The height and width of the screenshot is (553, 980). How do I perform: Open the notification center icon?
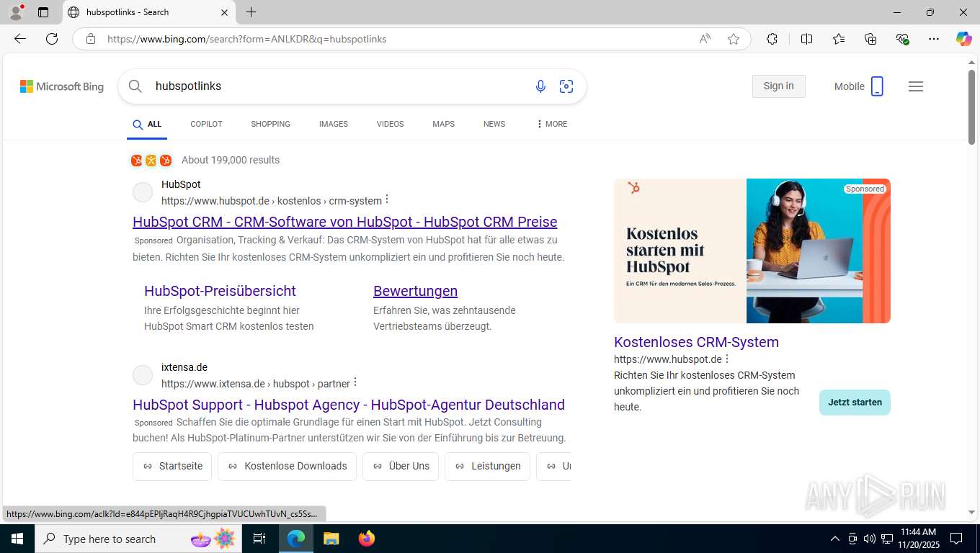956,539
